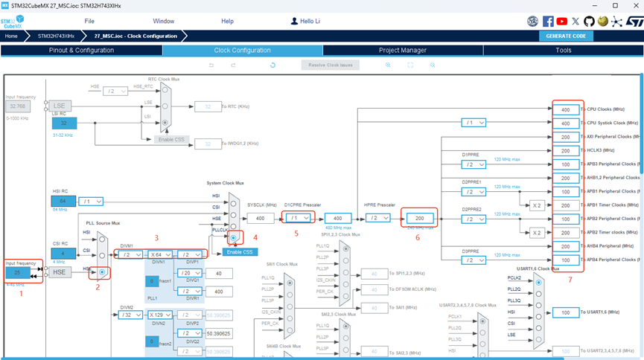Click the refresh clock tree icon

(x=272, y=65)
